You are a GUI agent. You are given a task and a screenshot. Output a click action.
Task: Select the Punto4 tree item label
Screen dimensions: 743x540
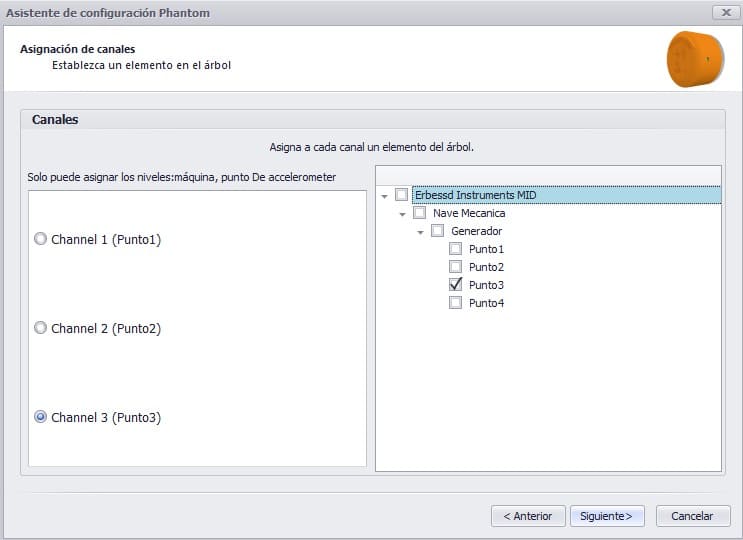[487, 303]
